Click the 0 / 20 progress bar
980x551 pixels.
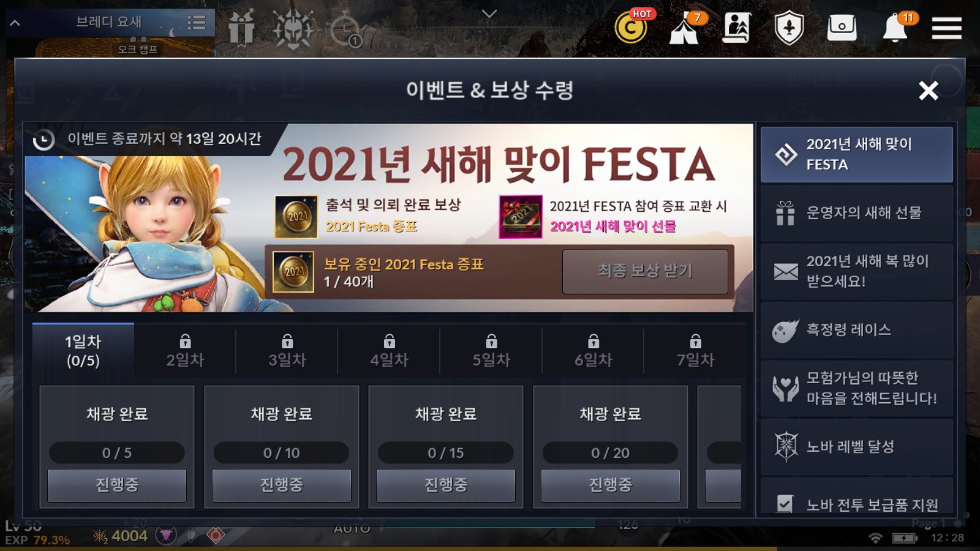610,453
